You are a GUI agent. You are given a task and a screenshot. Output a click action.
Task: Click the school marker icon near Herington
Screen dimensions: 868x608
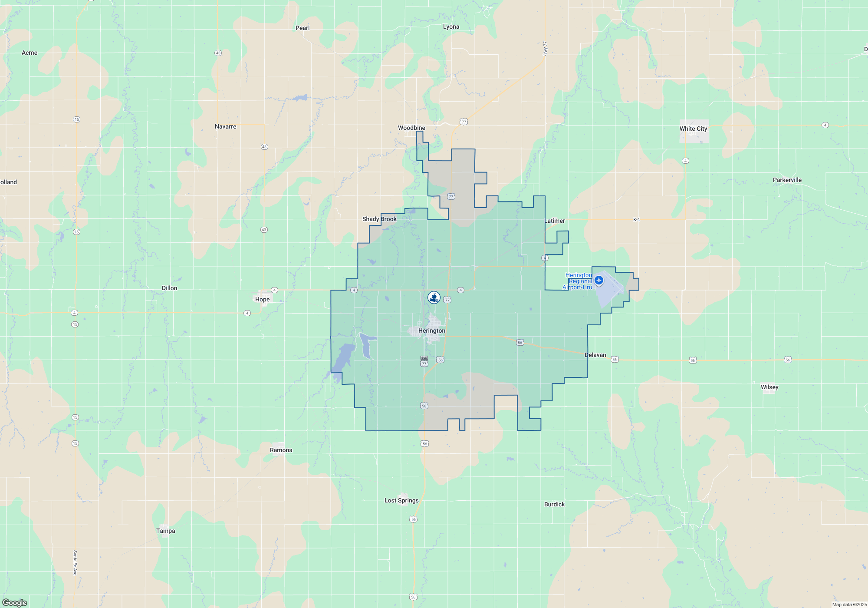click(434, 297)
